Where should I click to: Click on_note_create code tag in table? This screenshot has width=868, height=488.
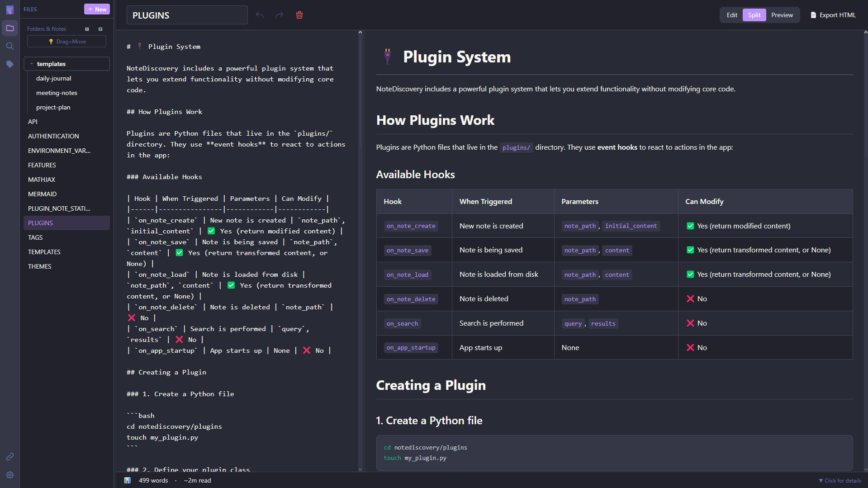tap(411, 226)
